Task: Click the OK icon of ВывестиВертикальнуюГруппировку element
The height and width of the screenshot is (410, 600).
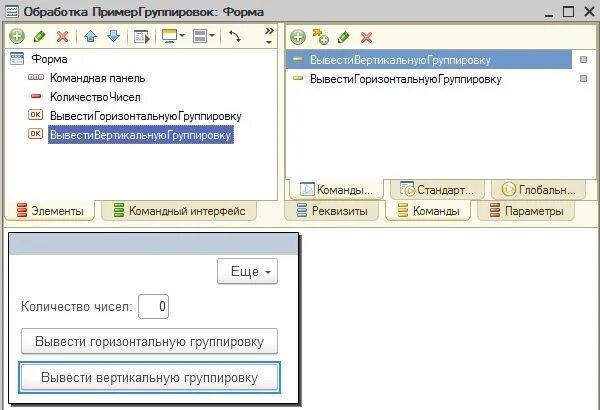Action: coord(36,133)
